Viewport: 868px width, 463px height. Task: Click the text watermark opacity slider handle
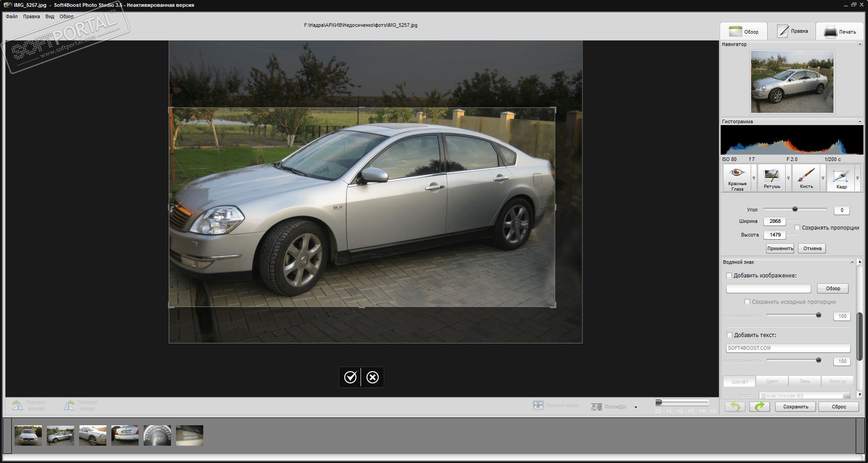(818, 360)
